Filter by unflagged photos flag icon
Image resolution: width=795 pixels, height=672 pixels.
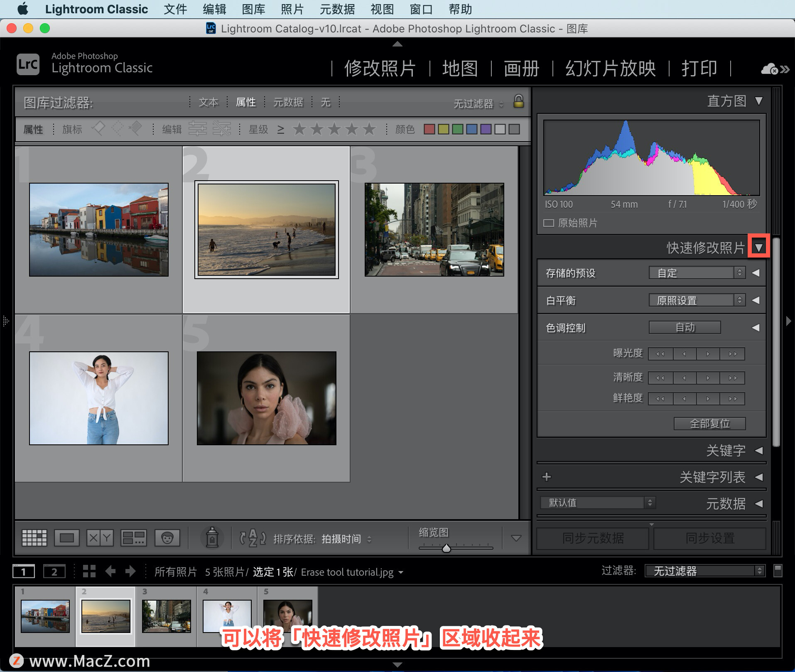(117, 129)
